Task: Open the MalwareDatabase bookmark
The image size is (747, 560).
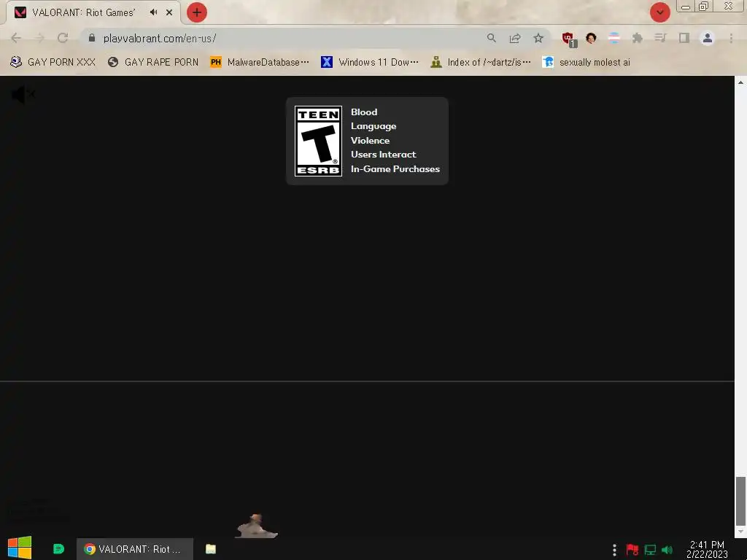Action: (x=260, y=62)
